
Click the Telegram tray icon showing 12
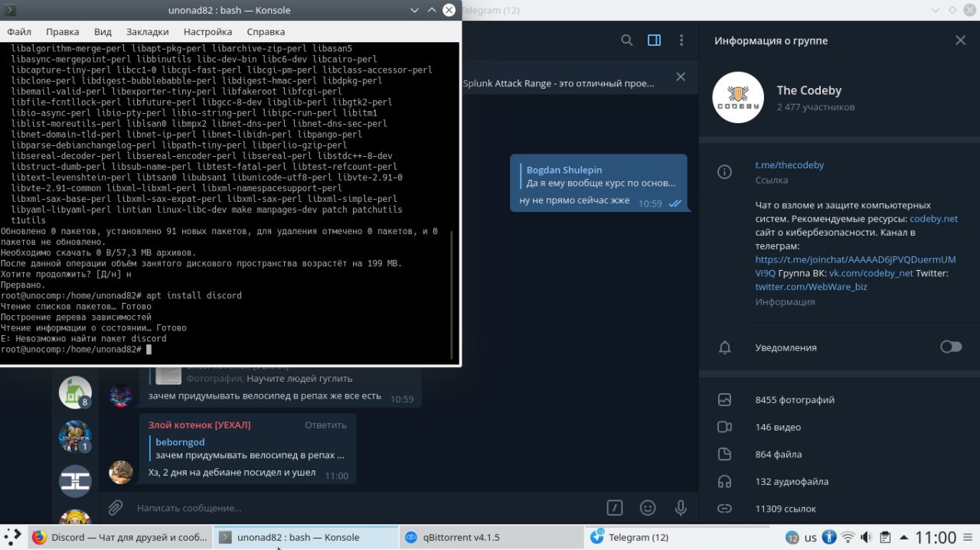coord(792,538)
